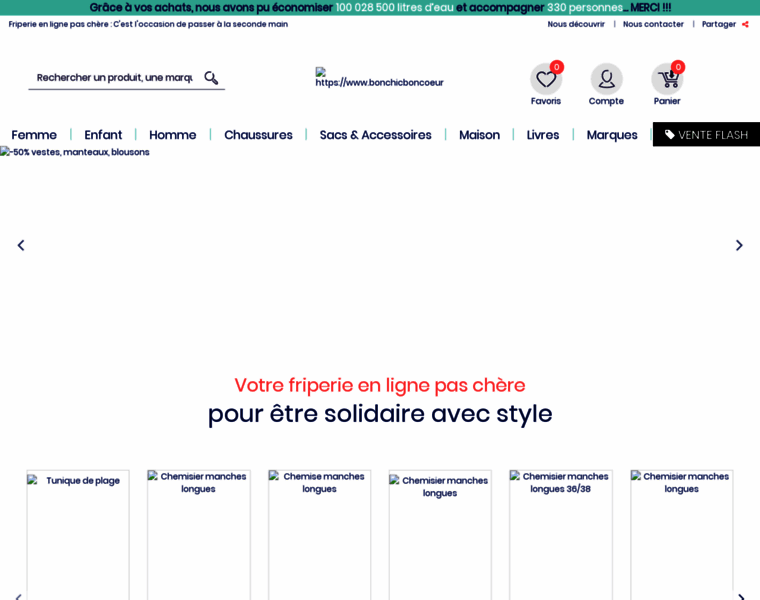
Task: Follow the Nous contacter link
Action: [653, 24]
